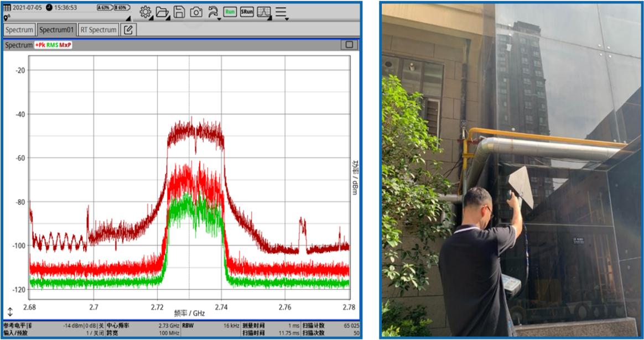
Task: Toggle the Run continuous sweep button
Action: (230, 12)
